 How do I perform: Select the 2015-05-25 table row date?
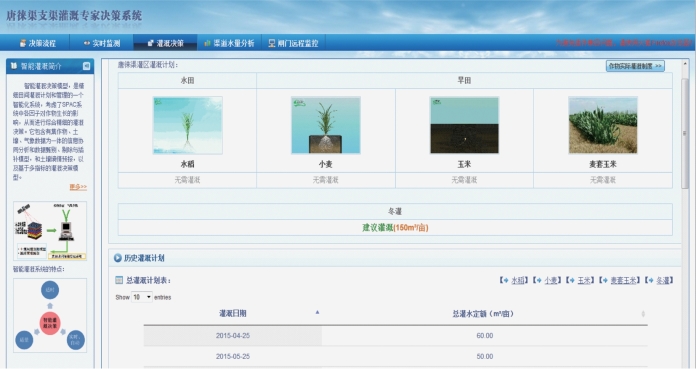click(x=233, y=356)
